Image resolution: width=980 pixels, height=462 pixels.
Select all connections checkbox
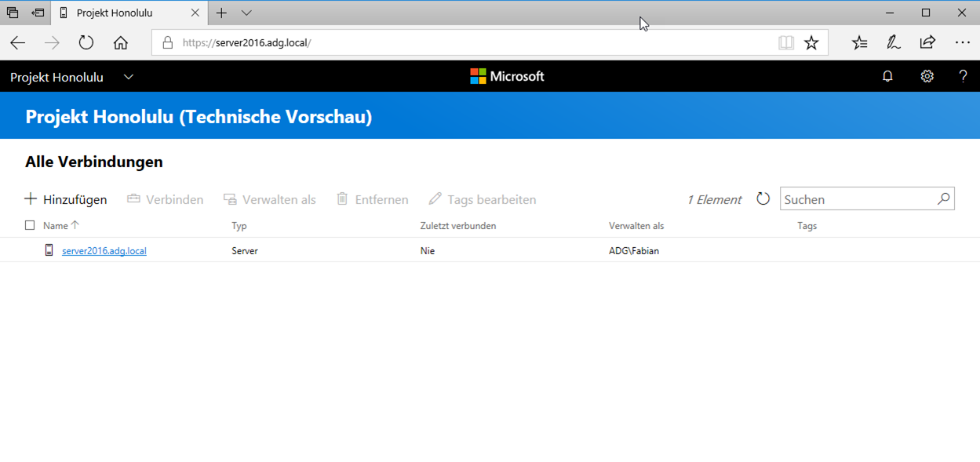click(x=30, y=225)
